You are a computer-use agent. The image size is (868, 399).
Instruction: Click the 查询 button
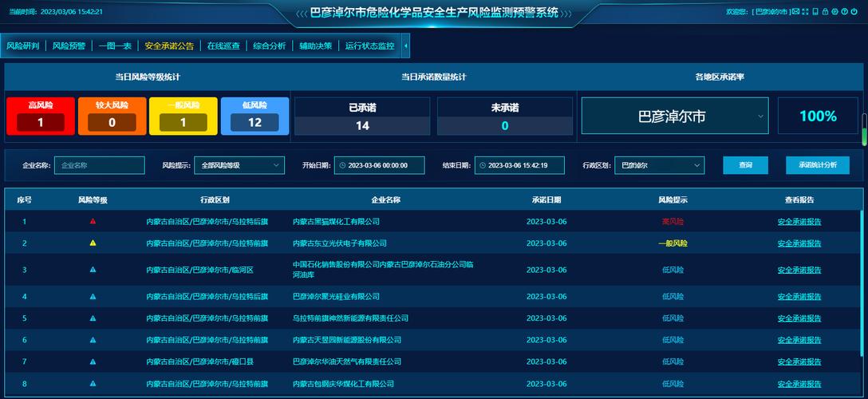pyautogui.click(x=746, y=165)
